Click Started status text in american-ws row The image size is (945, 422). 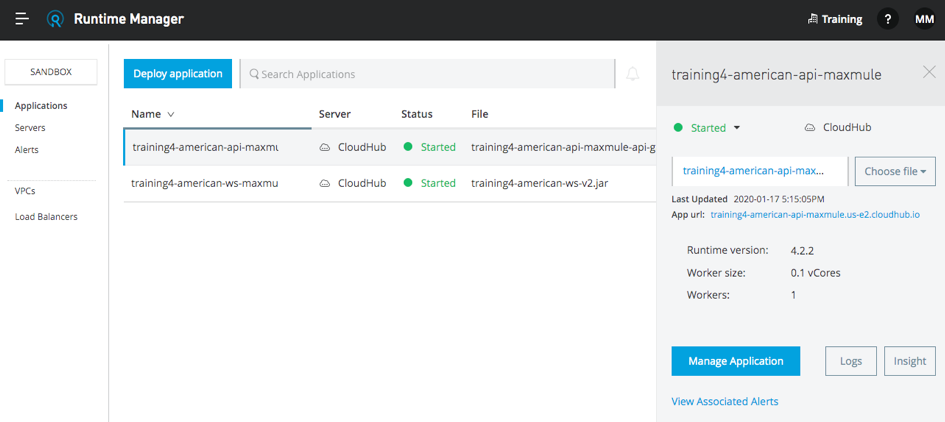click(438, 183)
